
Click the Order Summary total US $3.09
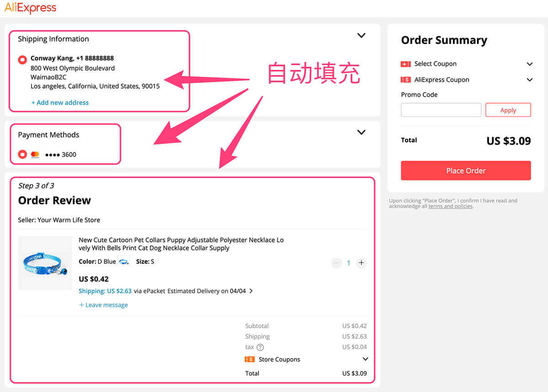pos(508,141)
